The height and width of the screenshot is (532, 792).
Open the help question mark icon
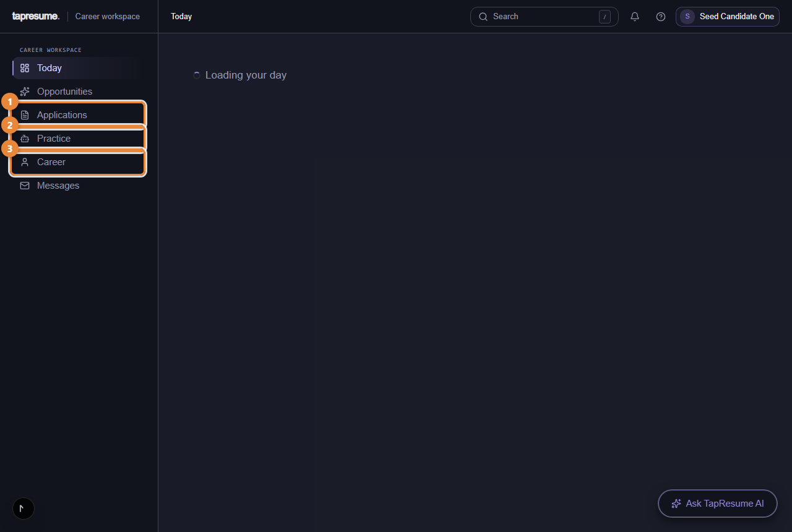coord(661,17)
